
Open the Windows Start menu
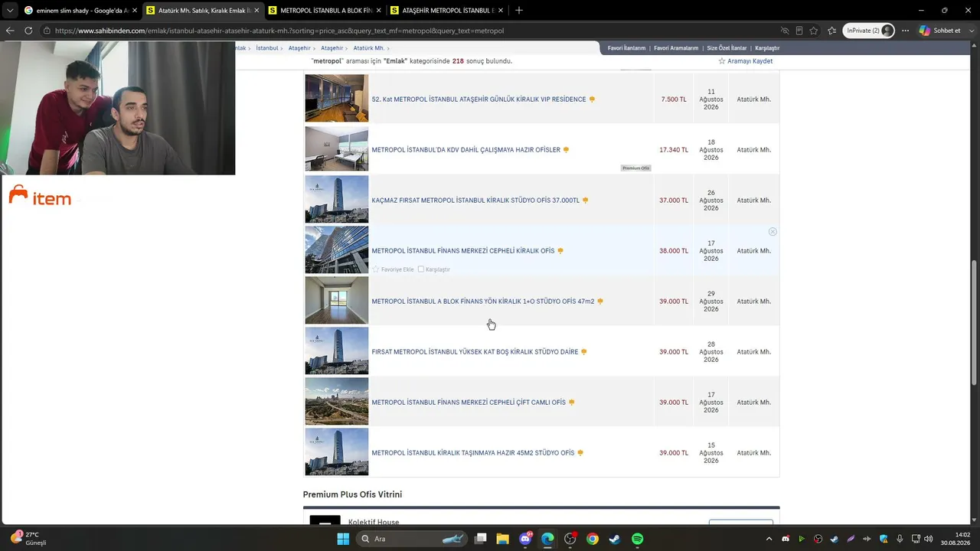(343, 539)
